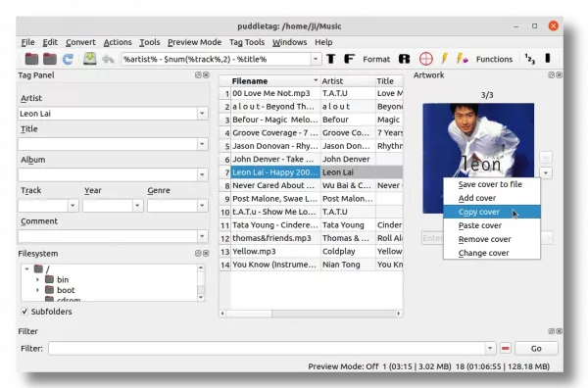Click the Filter text input field

coord(267,348)
